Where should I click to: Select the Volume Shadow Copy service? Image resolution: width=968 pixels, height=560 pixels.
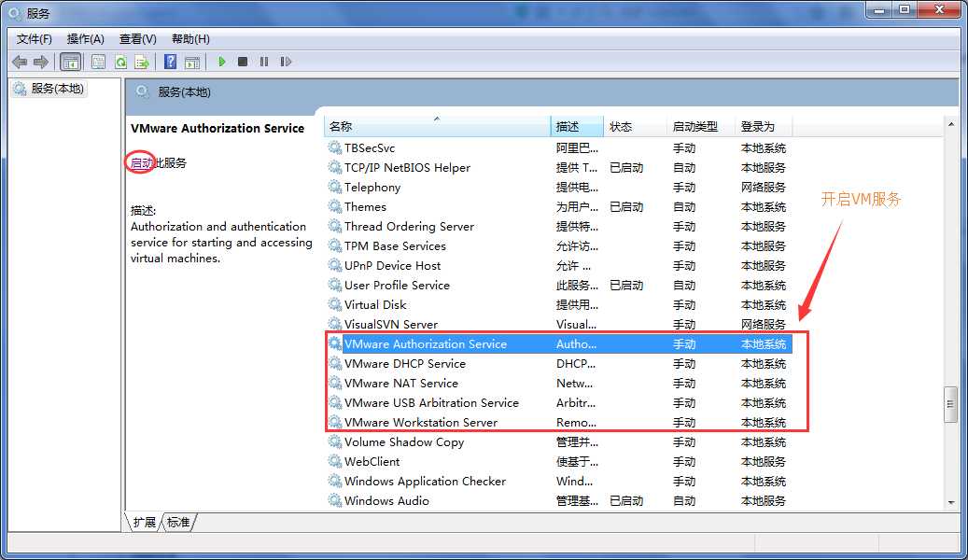(559, 442)
